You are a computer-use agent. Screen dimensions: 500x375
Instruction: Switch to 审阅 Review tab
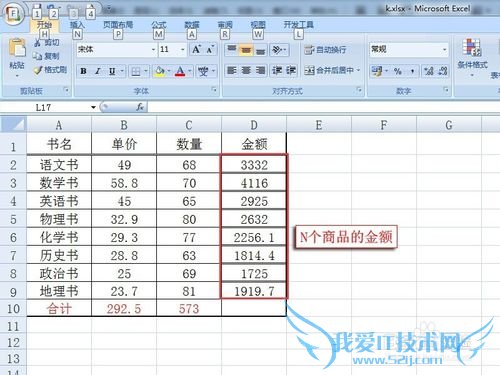tap(225, 24)
